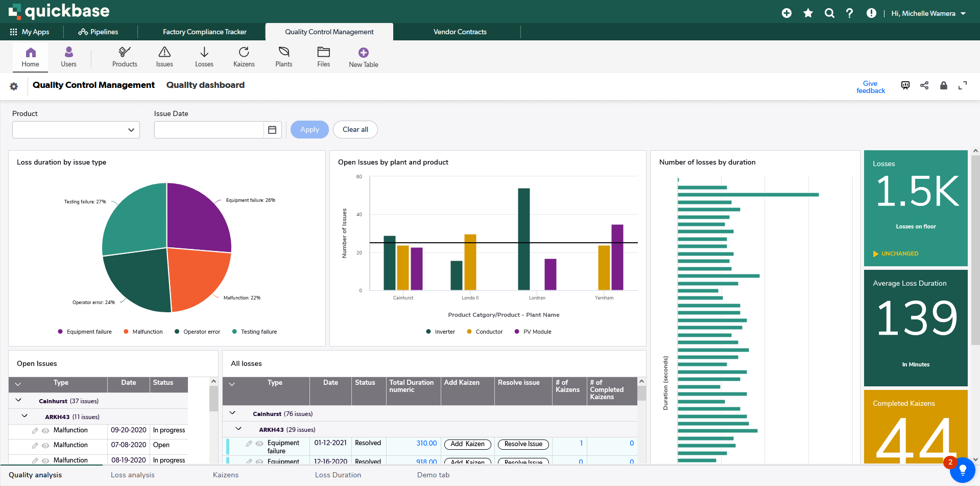This screenshot has height=486, width=980.
Task: Open the Losses table icon
Action: pyautogui.click(x=204, y=52)
